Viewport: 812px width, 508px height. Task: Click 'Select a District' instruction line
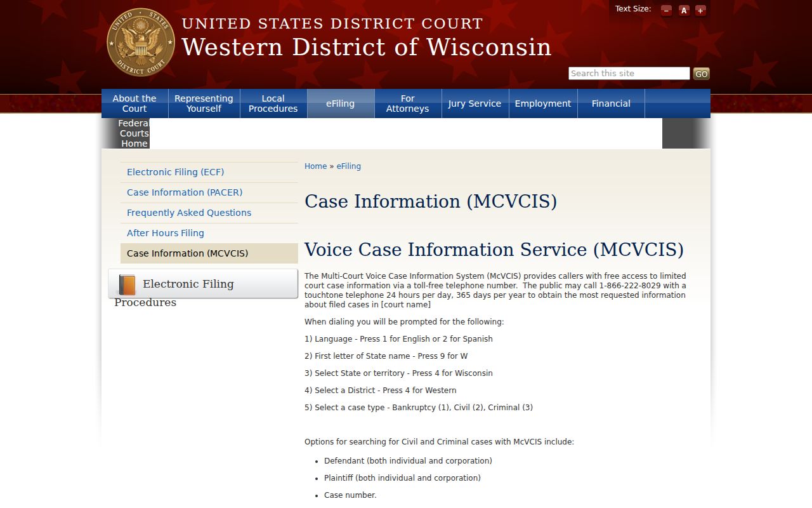click(380, 391)
